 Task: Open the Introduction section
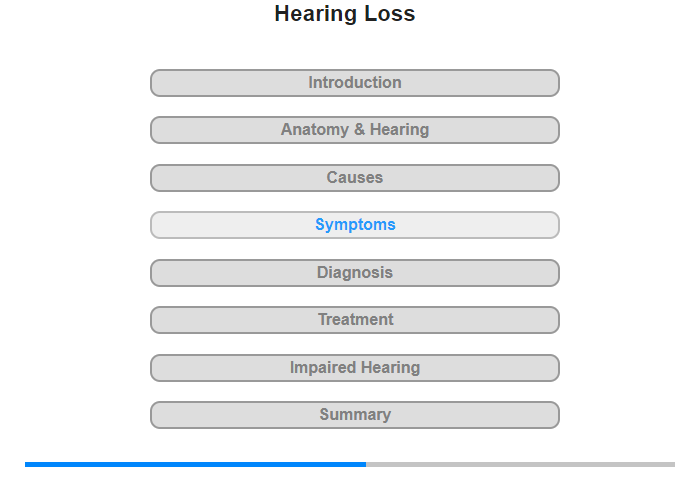pyautogui.click(x=355, y=83)
